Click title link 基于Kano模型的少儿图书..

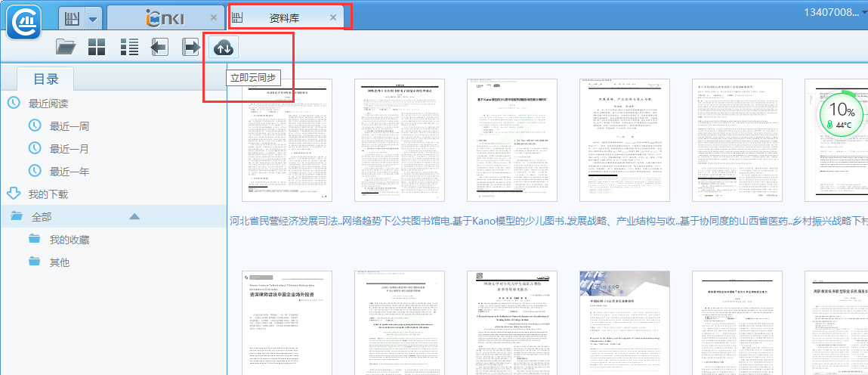pos(508,222)
